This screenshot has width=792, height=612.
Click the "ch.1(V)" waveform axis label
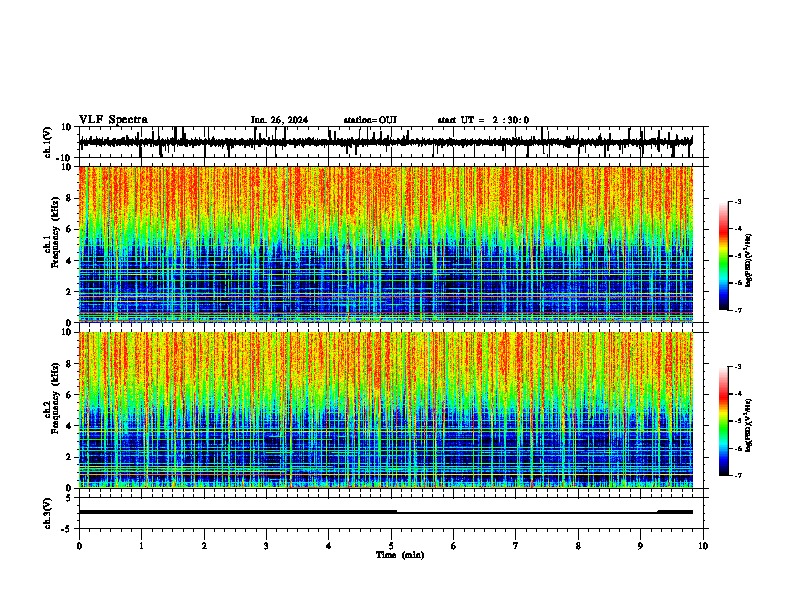[48, 142]
